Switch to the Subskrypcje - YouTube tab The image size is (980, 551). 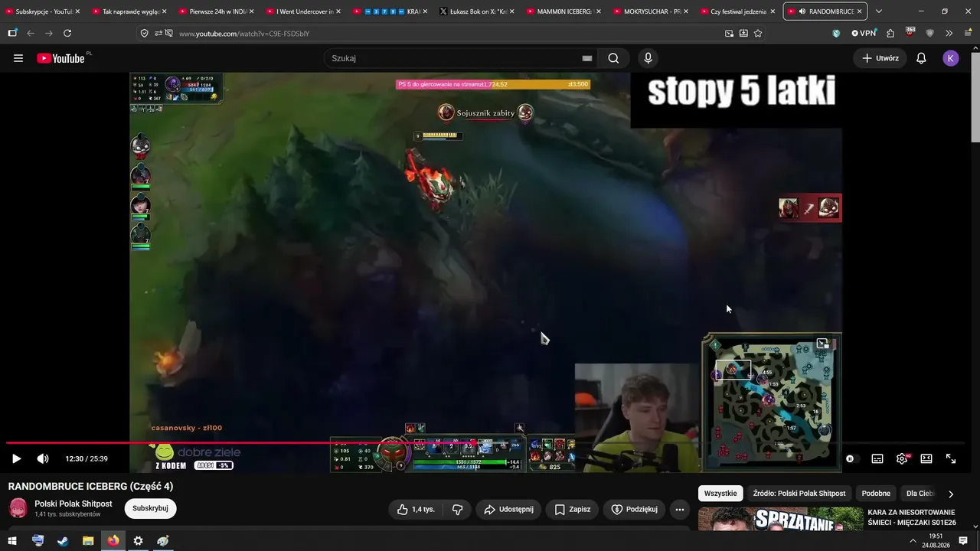coord(43,11)
